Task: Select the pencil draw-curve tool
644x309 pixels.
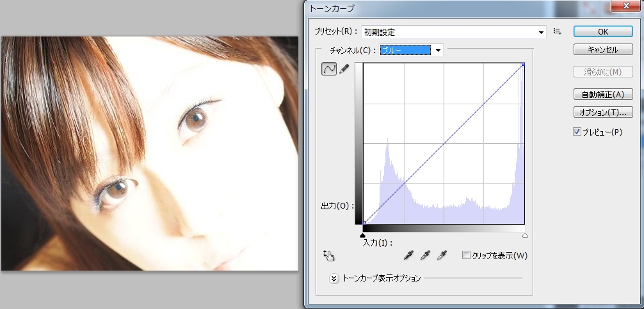Action: tap(344, 68)
